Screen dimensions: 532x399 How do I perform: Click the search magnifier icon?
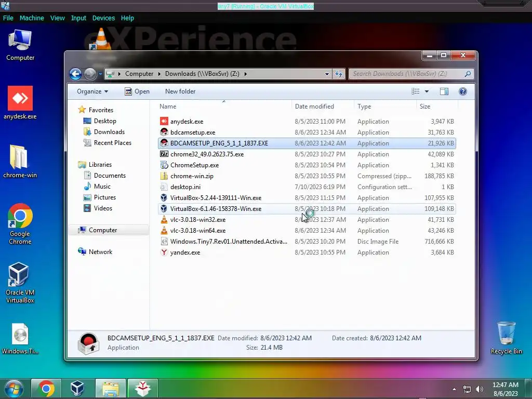coord(468,74)
